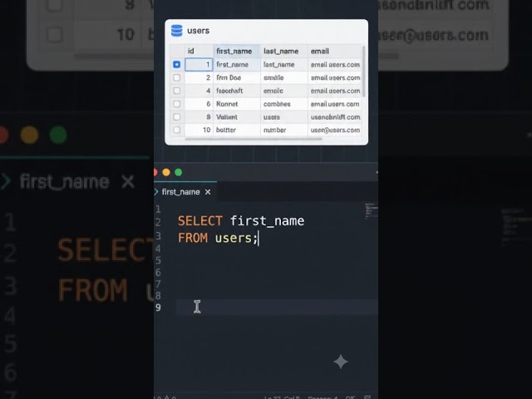This screenshot has width=532, height=399.
Task: Click the horizontal scrollbar of users table
Action: 254,139
